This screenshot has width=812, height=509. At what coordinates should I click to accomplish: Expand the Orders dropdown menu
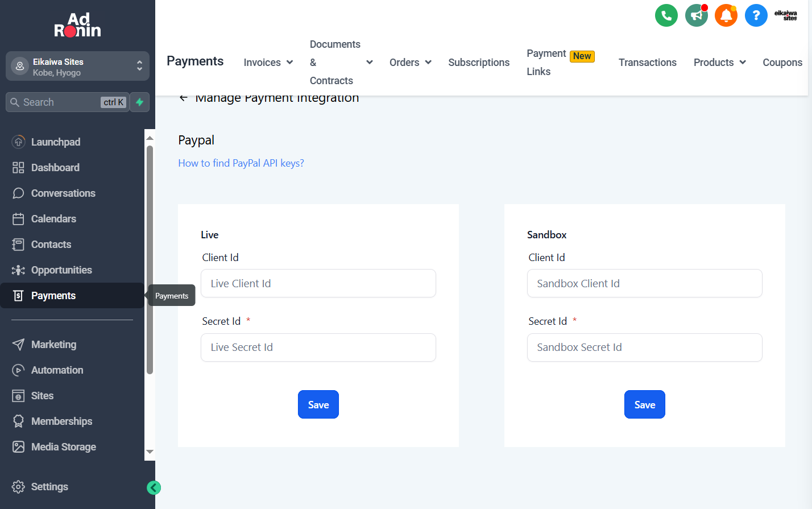(x=411, y=63)
